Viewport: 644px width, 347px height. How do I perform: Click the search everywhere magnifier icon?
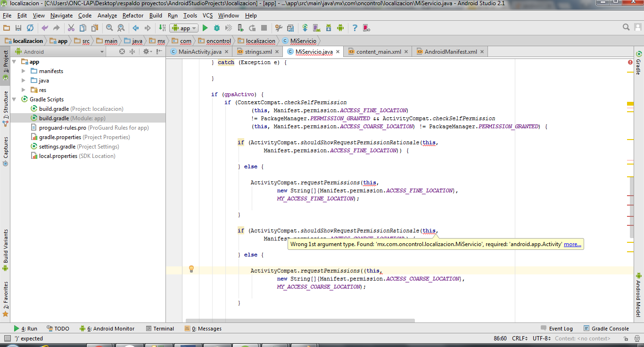(626, 27)
